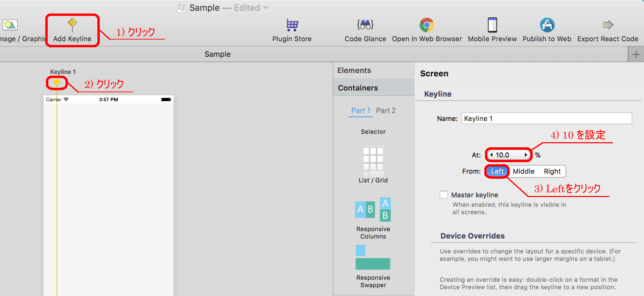Select the Image / Graphic tool

10,25
